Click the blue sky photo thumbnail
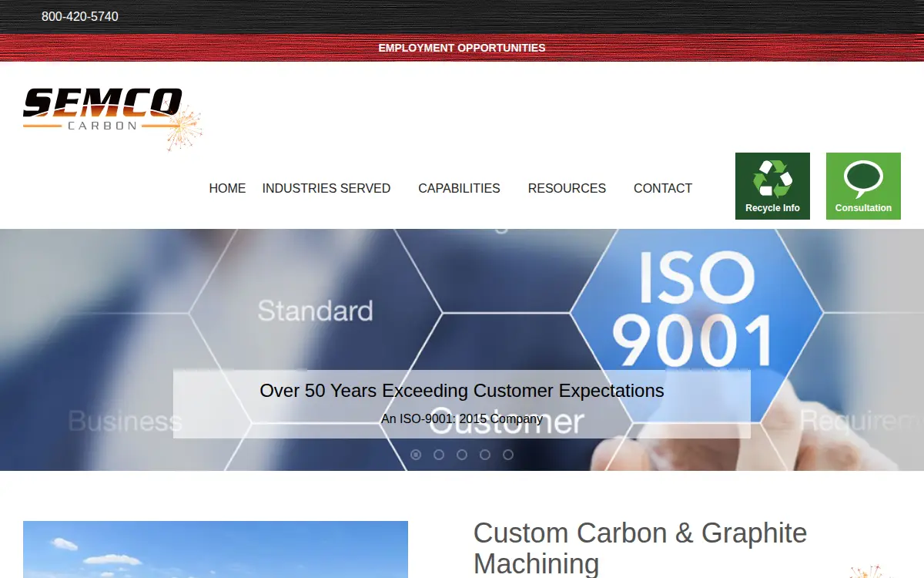The width and height of the screenshot is (924, 578). coord(216,549)
